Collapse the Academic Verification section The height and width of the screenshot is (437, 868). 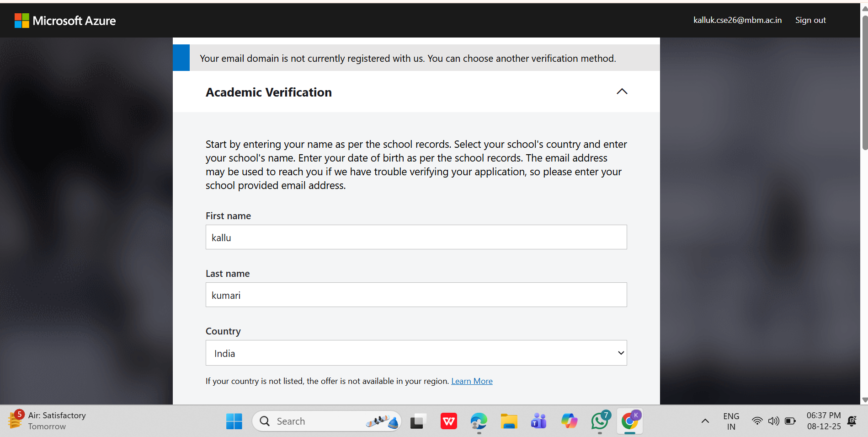(x=622, y=92)
